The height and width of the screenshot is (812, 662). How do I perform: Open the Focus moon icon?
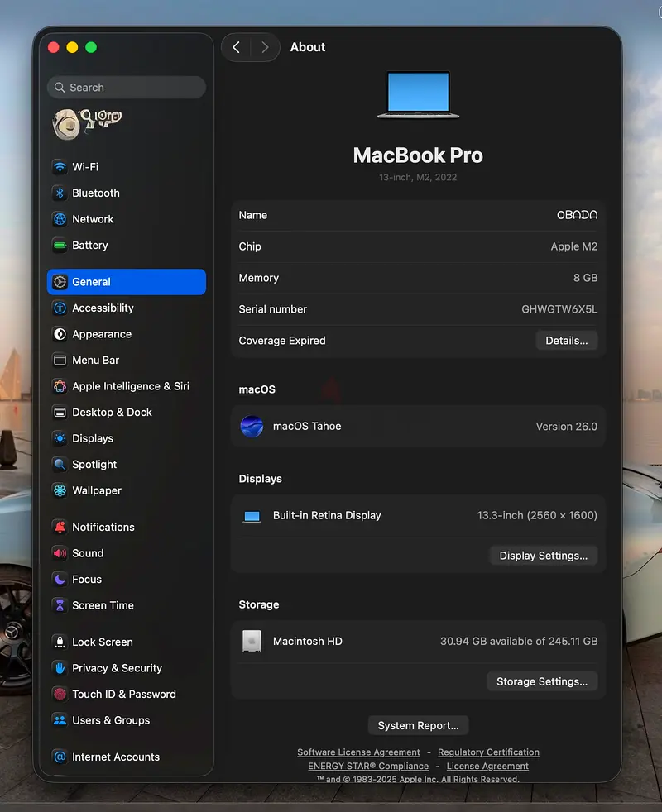pyautogui.click(x=60, y=579)
